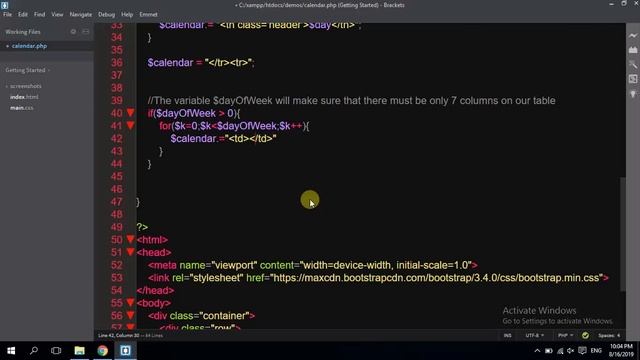Collapse the container div at line 56

(130, 315)
